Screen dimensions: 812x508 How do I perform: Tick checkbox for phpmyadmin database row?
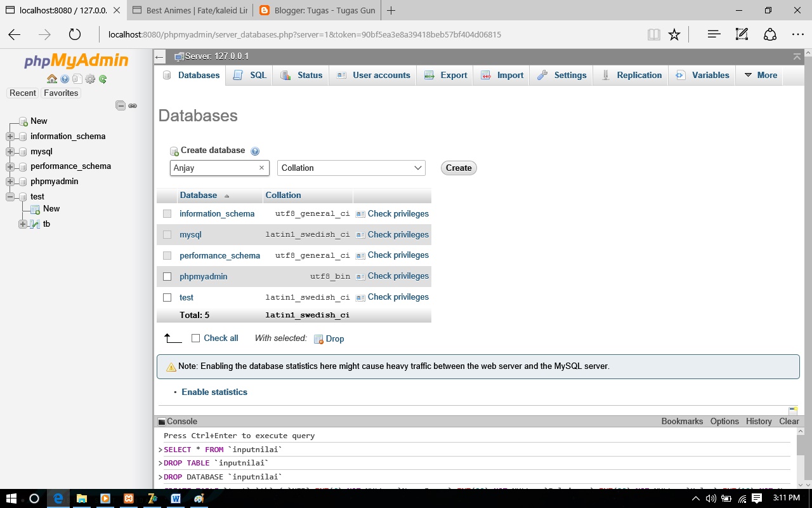coord(167,277)
